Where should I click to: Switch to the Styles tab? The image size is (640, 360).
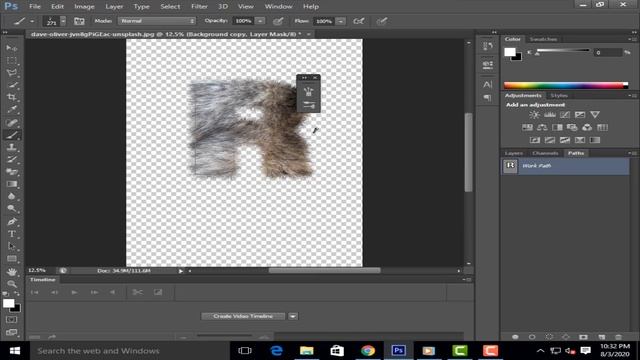559,96
